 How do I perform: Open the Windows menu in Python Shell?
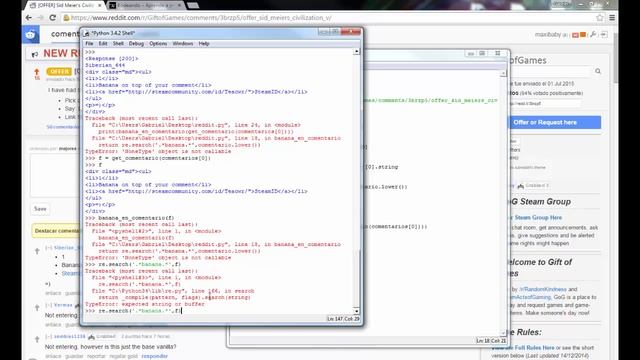click(x=182, y=44)
